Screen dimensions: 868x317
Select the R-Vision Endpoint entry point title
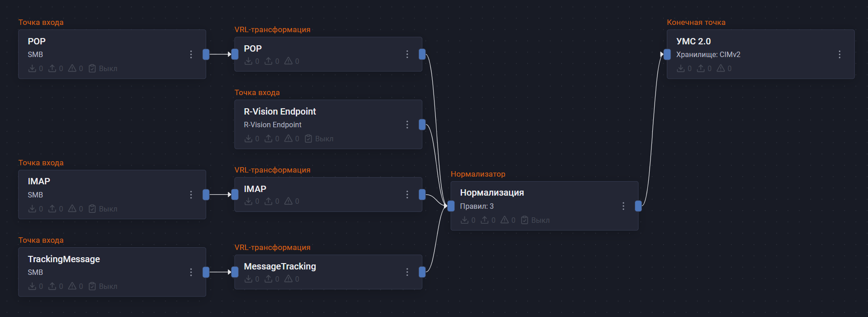click(279, 111)
